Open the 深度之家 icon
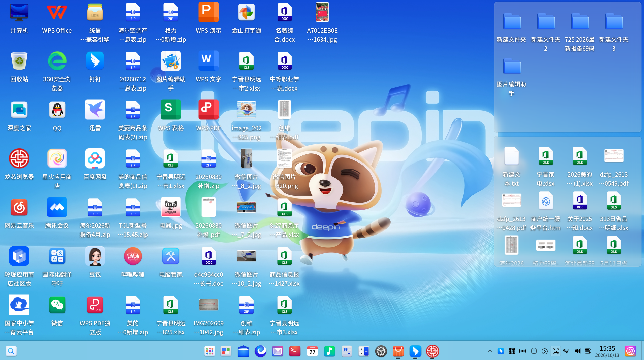This screenshot has height=360, width=644. click(x=19, y=110)
